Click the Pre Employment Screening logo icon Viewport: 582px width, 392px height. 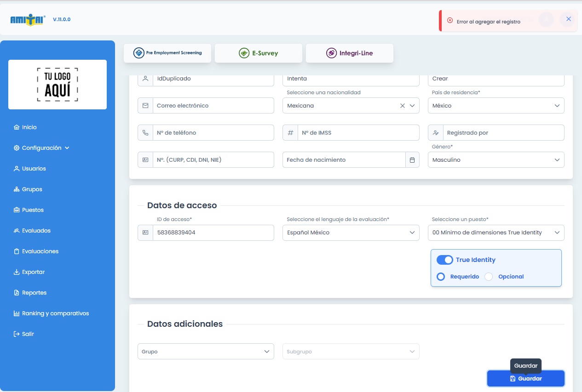(139, 53)
